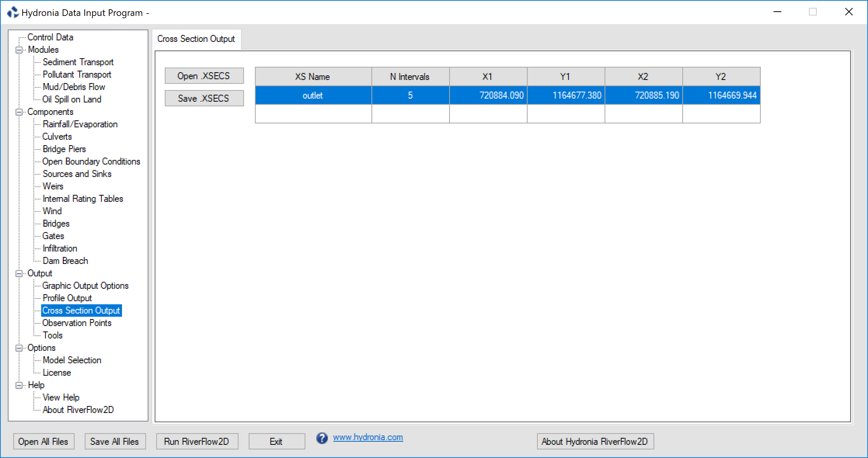The image size is (868, 458).
Task: Select Wind component
Action: (x=52, y=211)
